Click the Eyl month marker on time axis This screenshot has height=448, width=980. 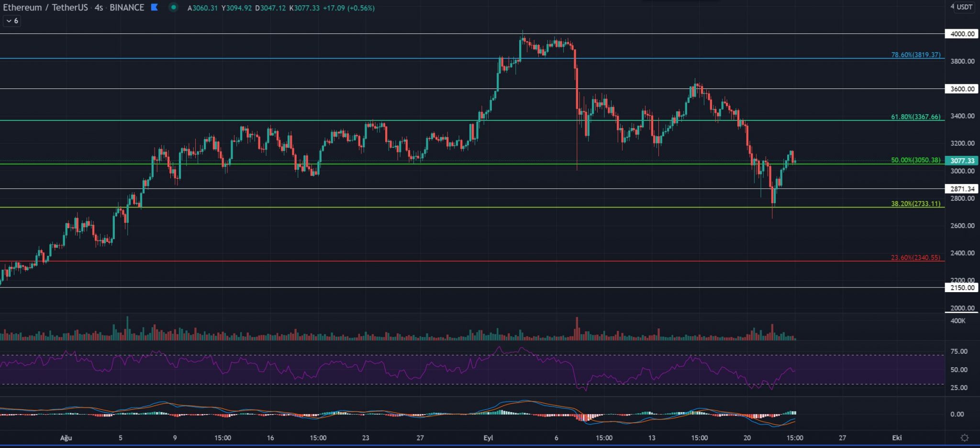488,438
